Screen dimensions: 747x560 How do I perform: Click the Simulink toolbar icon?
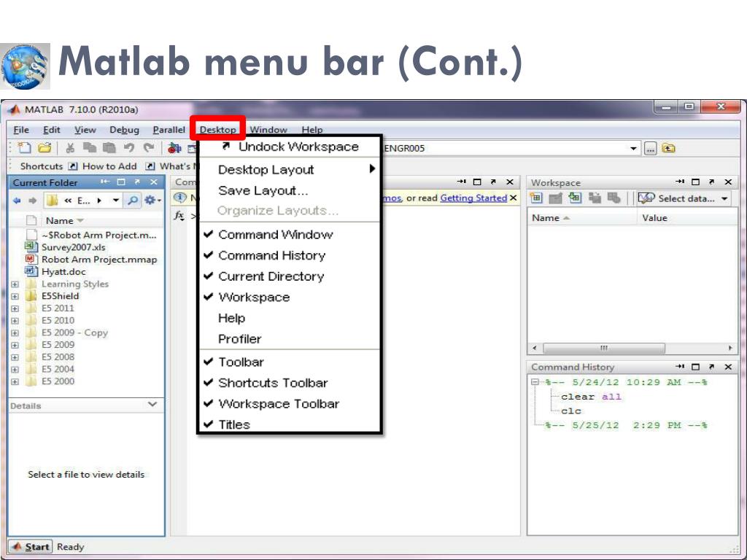click(174, 148)
